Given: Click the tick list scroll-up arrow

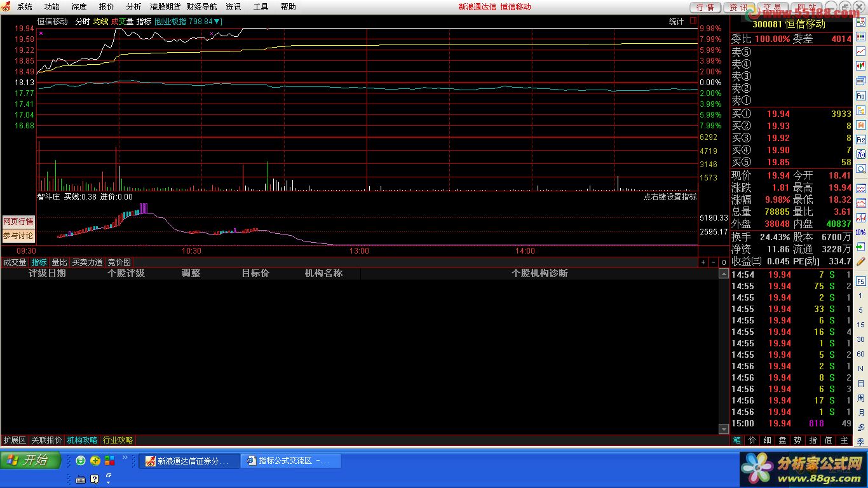Looking at the screenshot, I should (723, 273).
